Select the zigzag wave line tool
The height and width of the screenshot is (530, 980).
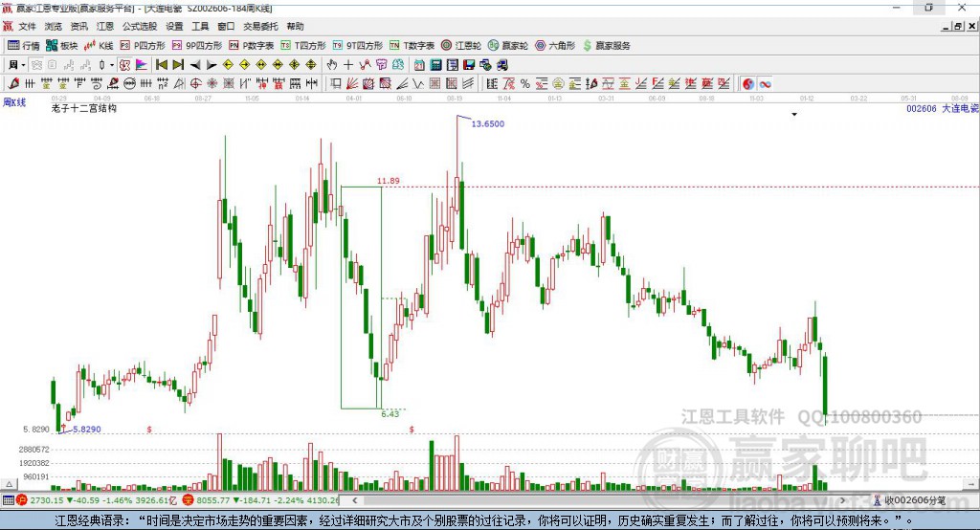(418, 84)
